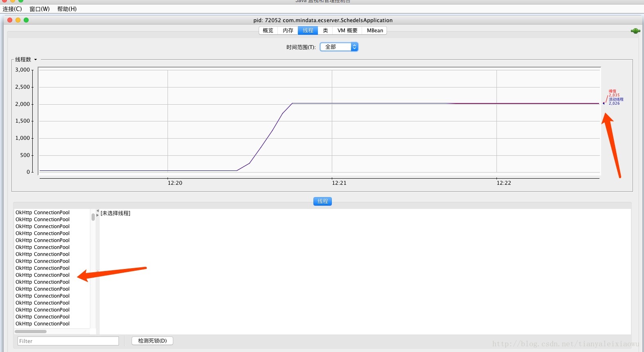Click the 活动线程 2,026 legend label
644x352 pixels.
tap(616, 101)
